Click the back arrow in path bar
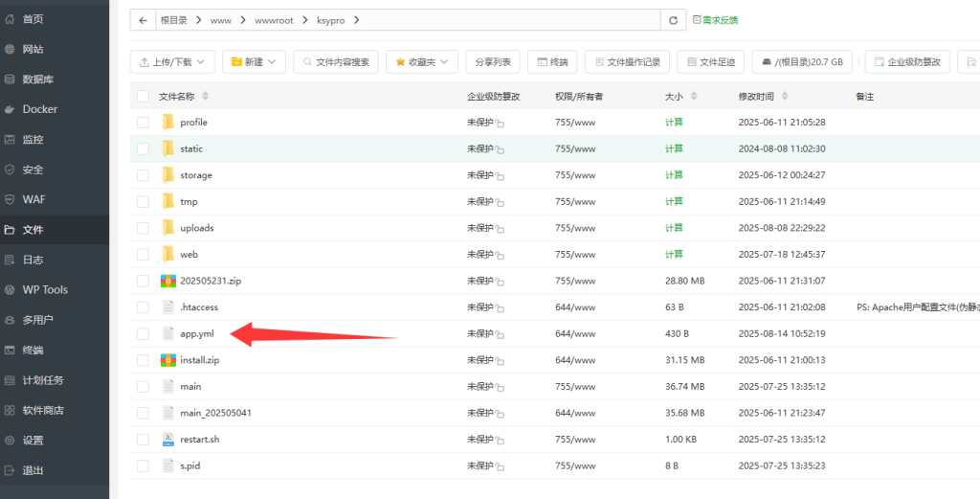 (143, 20)
